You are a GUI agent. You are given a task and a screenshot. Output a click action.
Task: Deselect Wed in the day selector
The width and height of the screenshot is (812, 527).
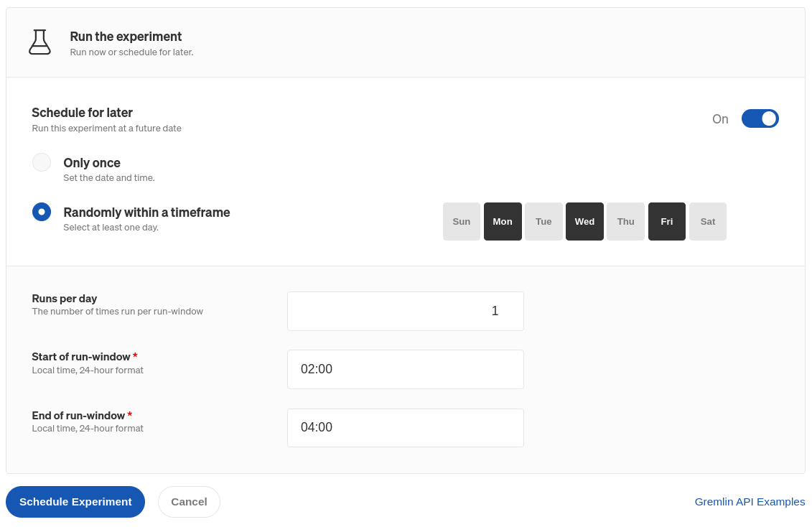click(x=584, y=222)
